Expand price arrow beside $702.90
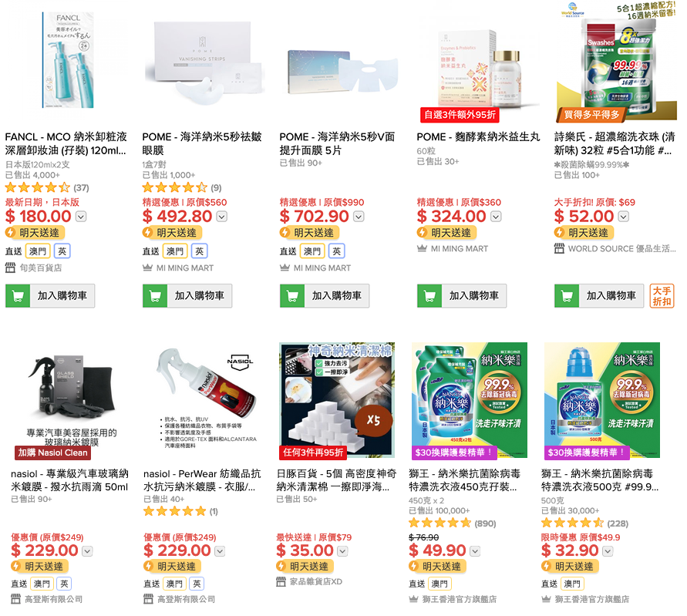 tap(359, 217)
